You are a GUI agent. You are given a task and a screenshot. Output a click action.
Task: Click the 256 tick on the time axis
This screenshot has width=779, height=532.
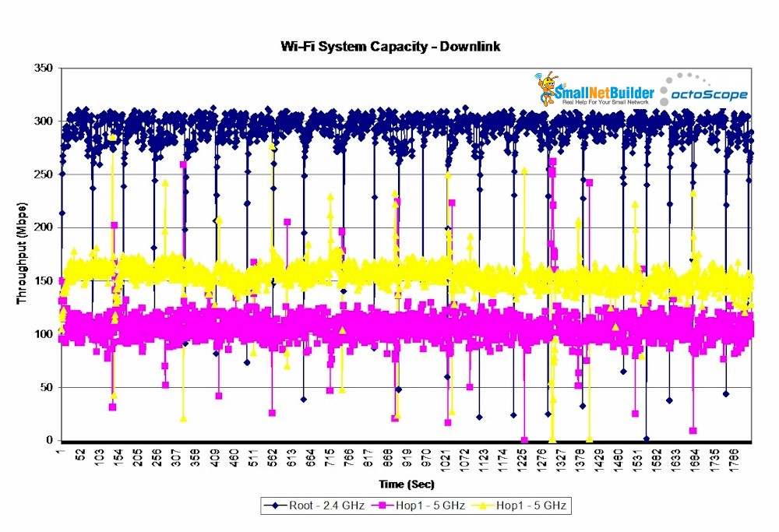[157, 456]
